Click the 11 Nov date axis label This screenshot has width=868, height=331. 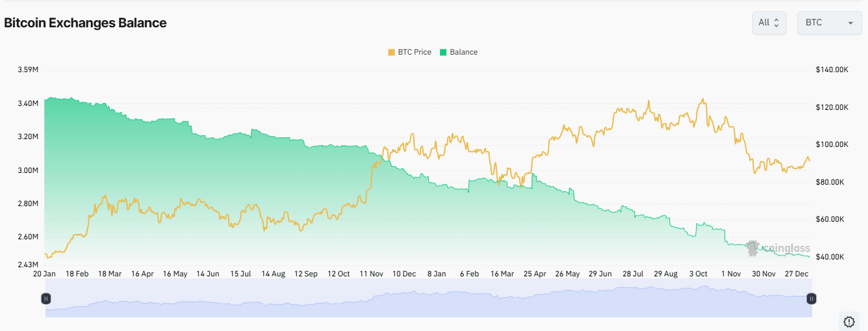click(372, 274)
